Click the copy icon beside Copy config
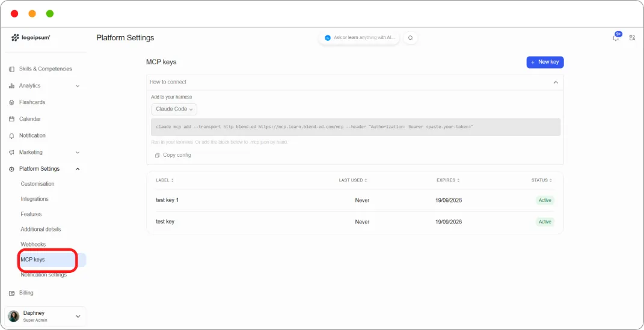The image size is (644, 330). tap(157, 156)
